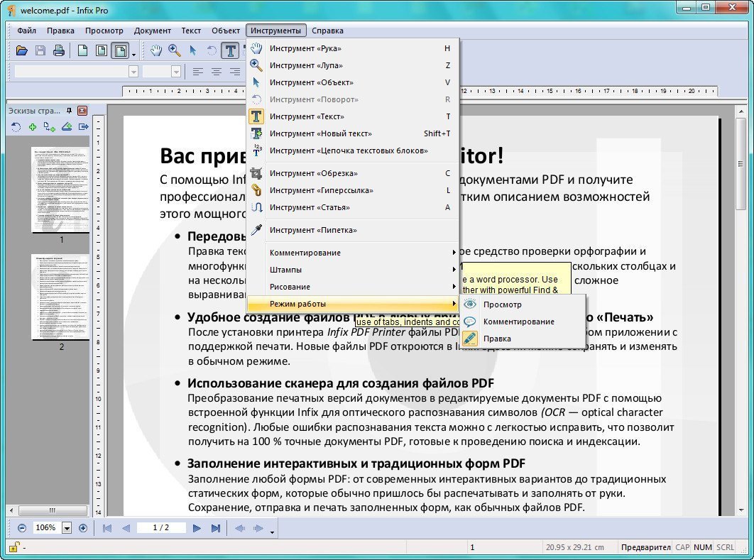
Task: Open the zoom percentage dropdown
Action: tap(67, 528)
